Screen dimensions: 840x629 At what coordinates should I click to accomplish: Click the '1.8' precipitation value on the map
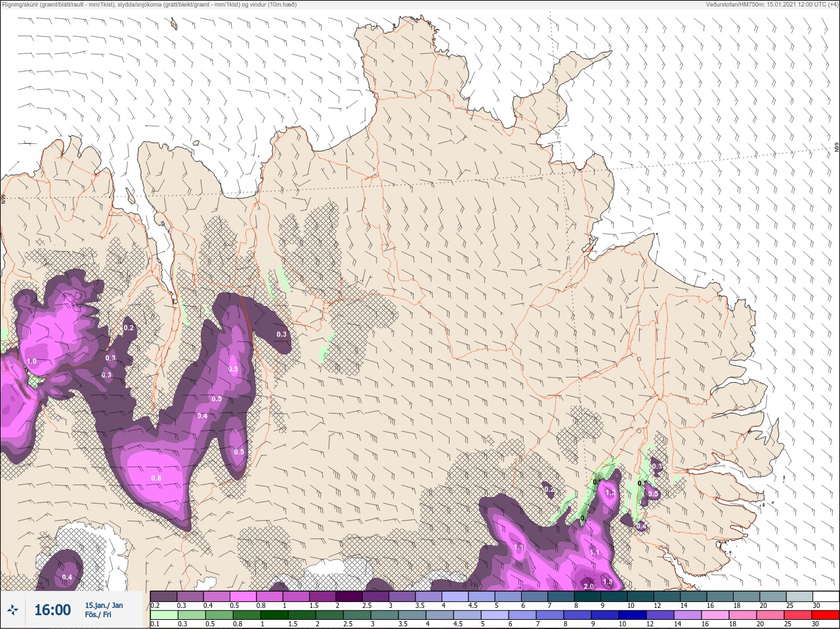(x=608, y=582)
